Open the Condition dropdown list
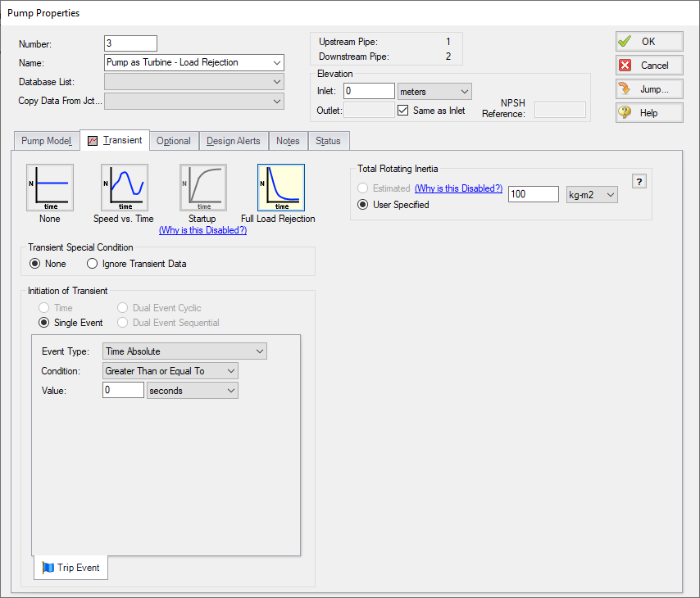 [170, 371]
